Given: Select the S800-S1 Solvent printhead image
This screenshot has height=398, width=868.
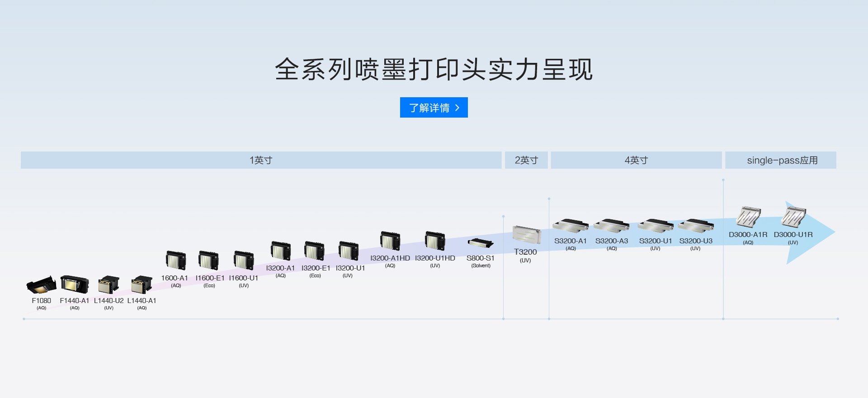Looking at the screenshot, I should [480, 243].
